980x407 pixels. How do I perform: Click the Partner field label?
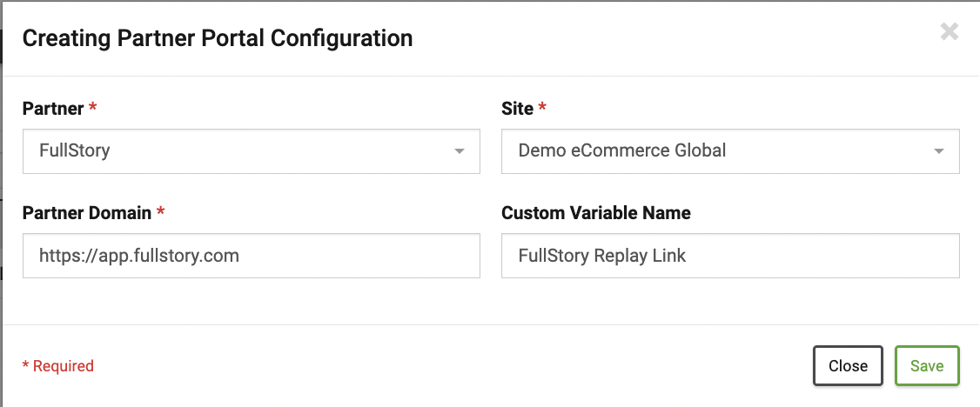[x=53, y=109]
